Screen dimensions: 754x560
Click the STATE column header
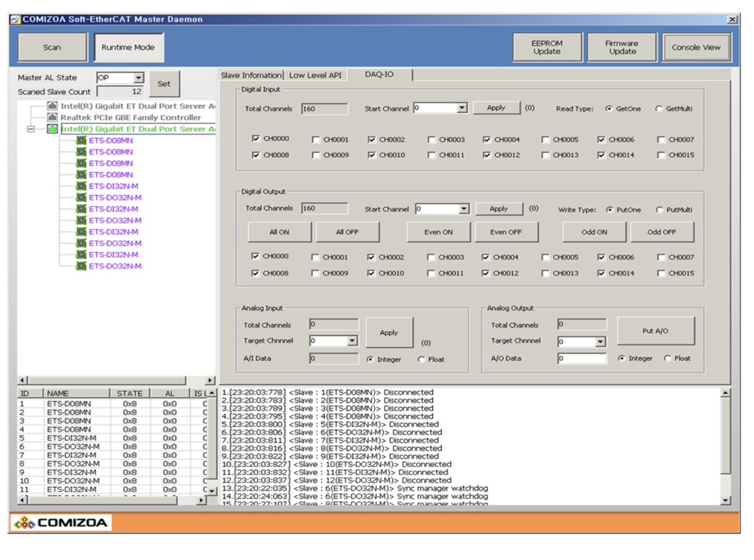pos(129,393)
